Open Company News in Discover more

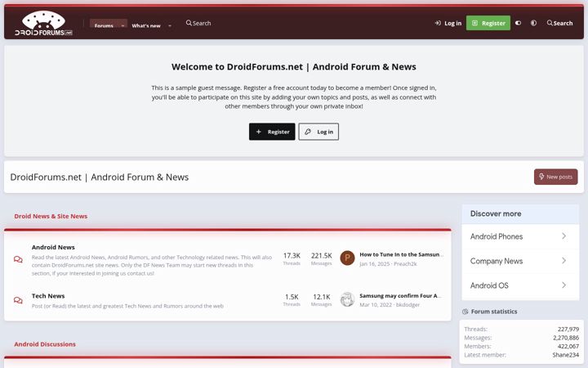(x=497, y=261)
